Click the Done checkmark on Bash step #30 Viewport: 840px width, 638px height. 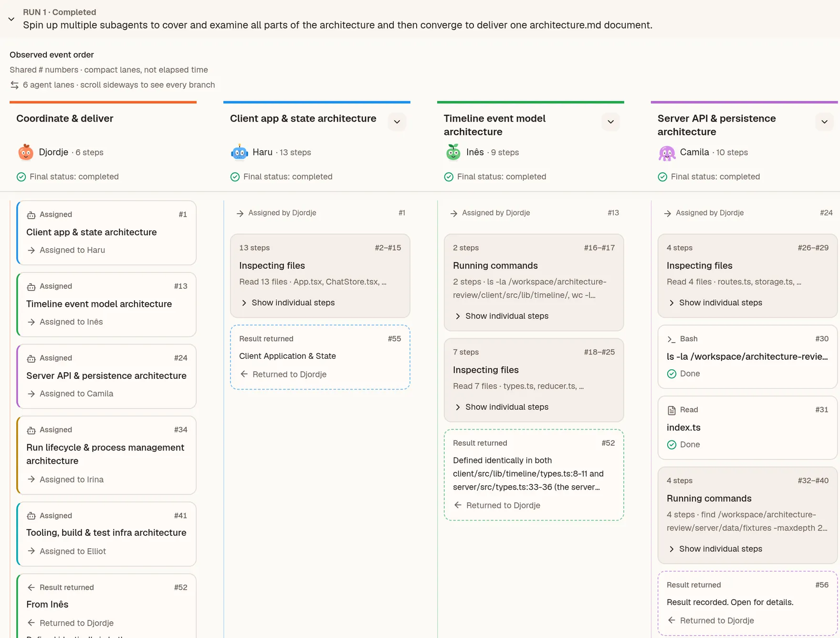[x=672, y=374]
